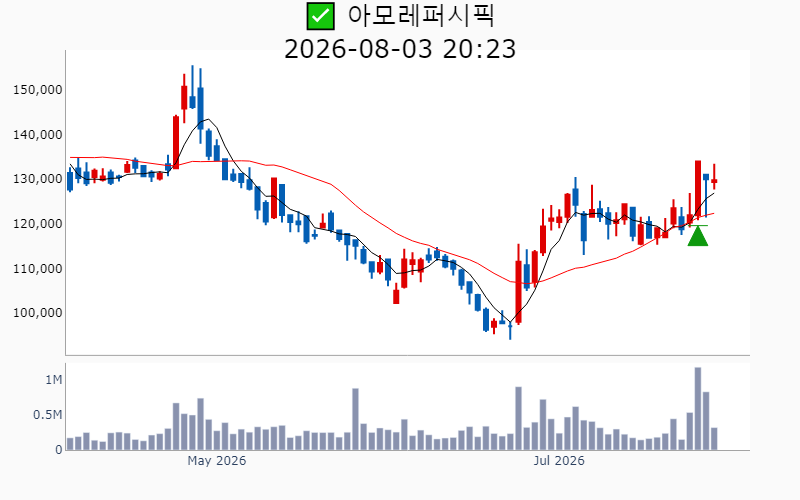This screenshot has height=500, width=800.
Task: Click the green checkmark icon beside the title
Action: pyautogui.click(x=320, y=16)
